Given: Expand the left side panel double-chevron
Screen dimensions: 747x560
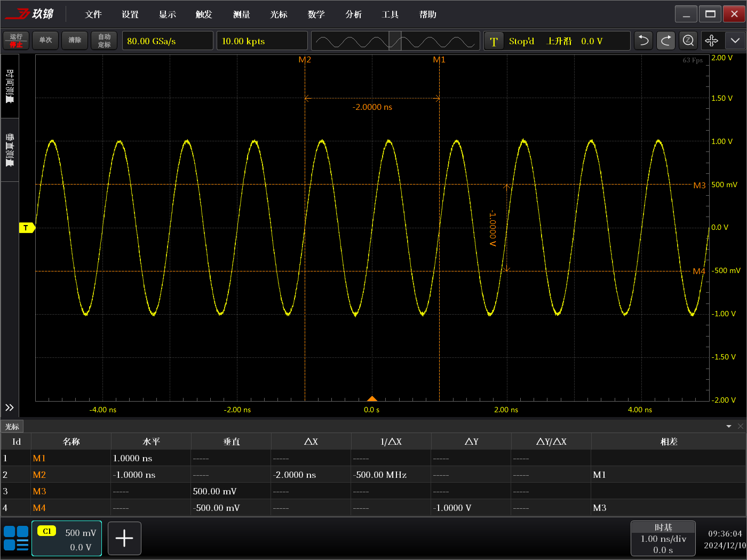Looking at the screenshot, I should (x=10, y=407).
